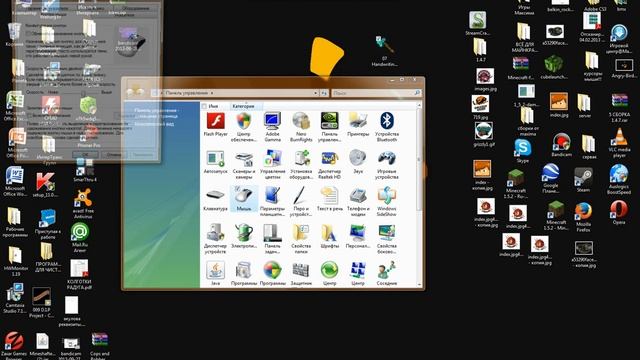640x360 pixels.
Task: Open Sidebar properties (Свойства боковой) item
Action: [x=387, y=239]
